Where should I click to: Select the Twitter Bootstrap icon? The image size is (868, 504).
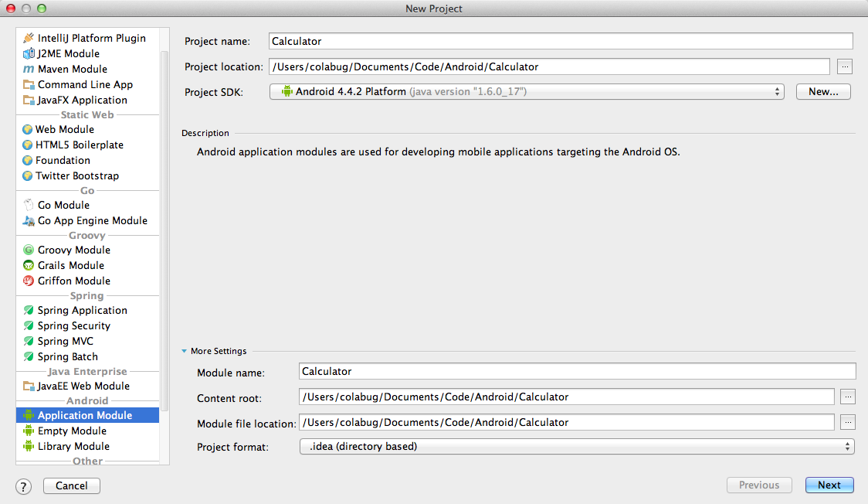click(27, 175)
